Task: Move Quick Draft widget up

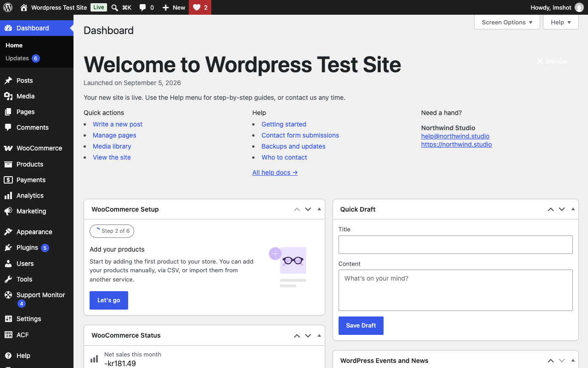Action: pyautogui.click(x=550, y=209)
